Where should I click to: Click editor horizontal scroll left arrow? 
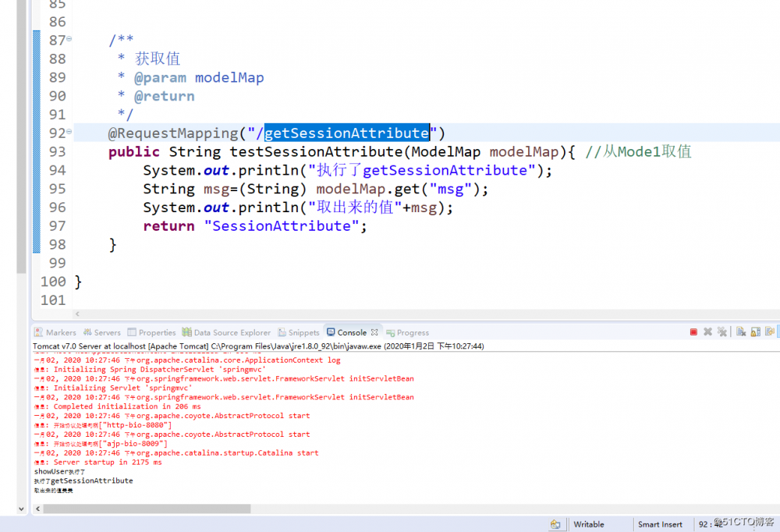(77, 314)
